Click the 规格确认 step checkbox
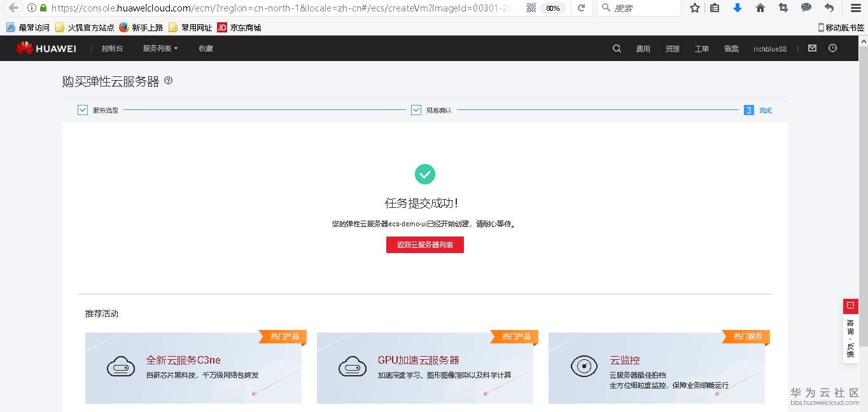Viewport: 868px width, 412px height. pos(416,109)
